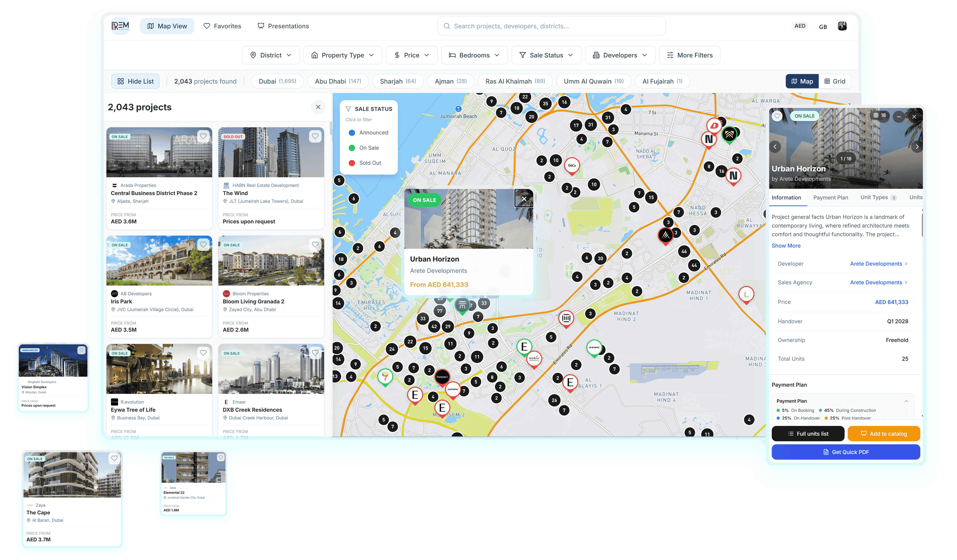This screenshot has width=957, height=560.
Task: Favorite The Cape project card
Action: pos(114,458)
